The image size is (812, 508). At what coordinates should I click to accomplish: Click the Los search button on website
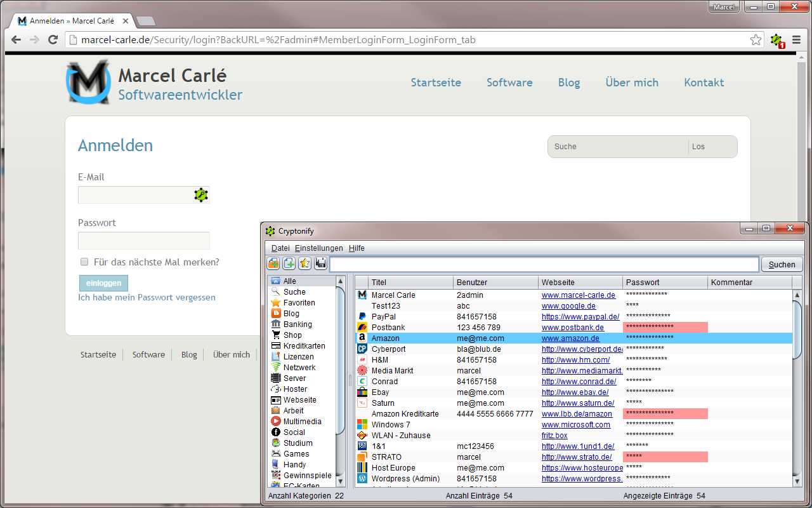[x=698, y=147]
